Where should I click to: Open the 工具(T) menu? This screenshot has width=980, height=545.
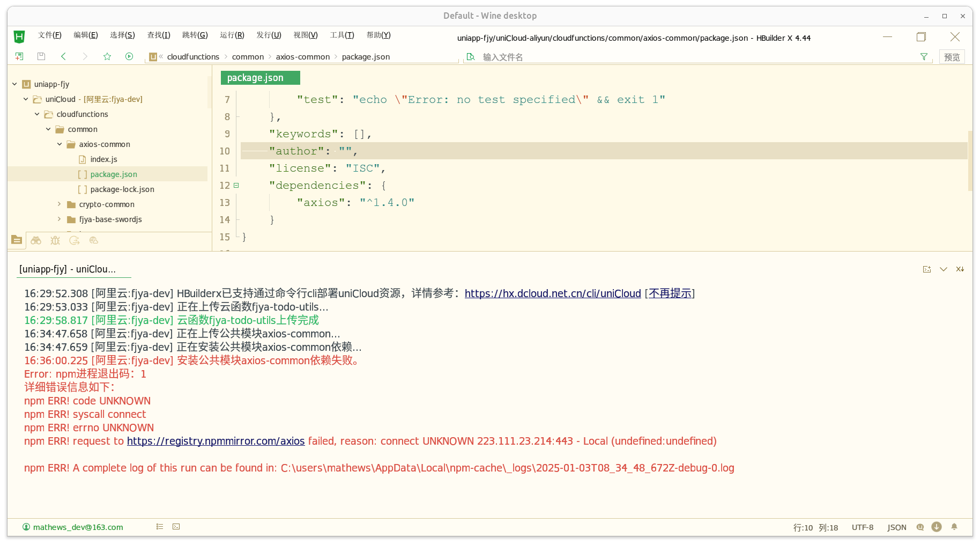[342, 35]
